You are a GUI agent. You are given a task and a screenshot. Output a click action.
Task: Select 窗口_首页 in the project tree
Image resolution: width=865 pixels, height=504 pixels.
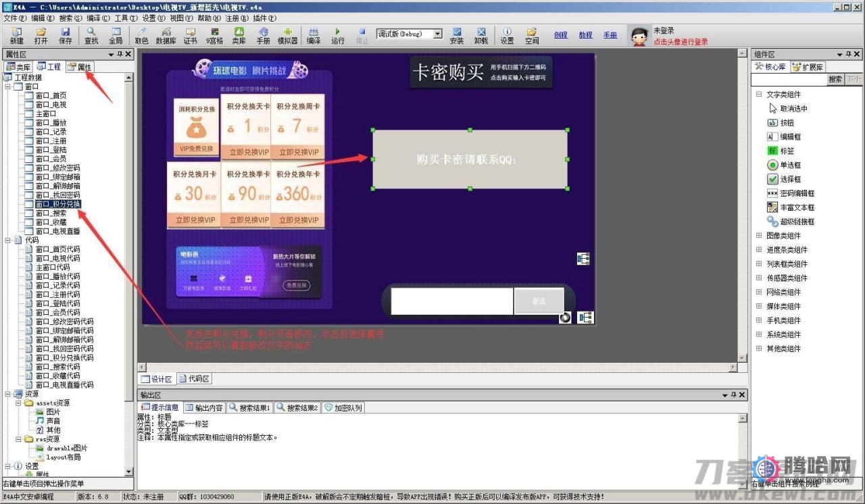coord(51,96)
